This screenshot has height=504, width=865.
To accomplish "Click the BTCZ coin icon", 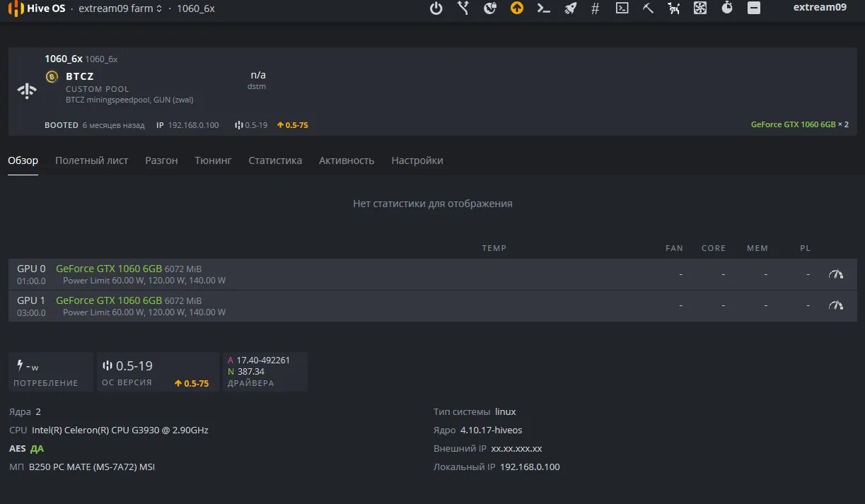I will tap(52, 76).
